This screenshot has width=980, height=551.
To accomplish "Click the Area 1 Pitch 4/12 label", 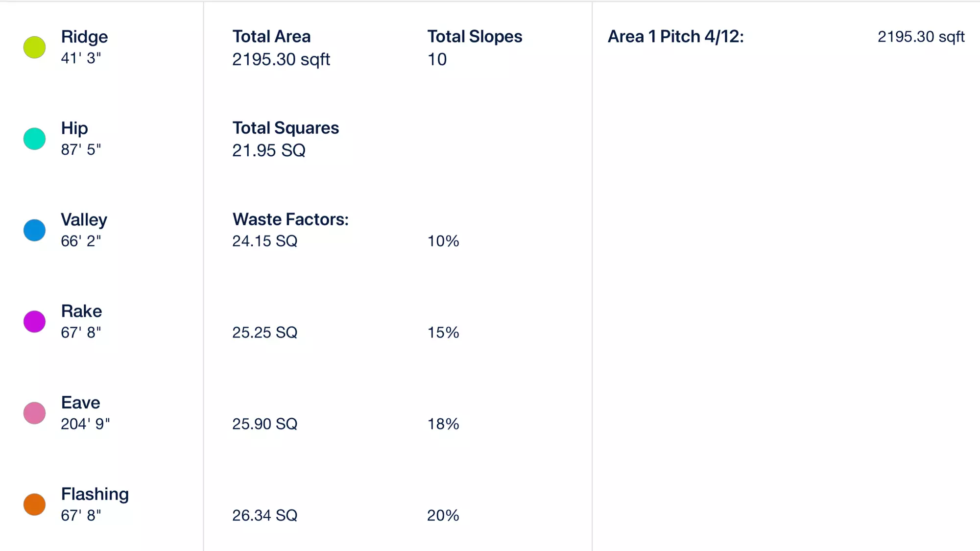I will click(676, 37).
